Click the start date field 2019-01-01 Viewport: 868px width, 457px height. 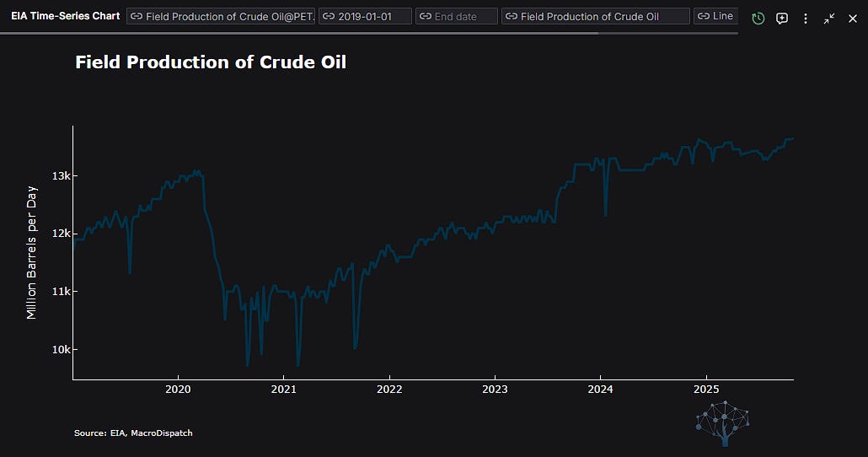366,16
